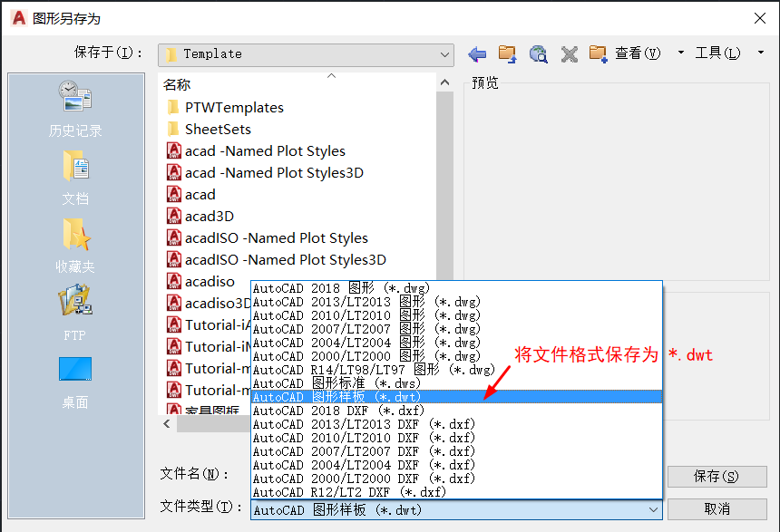Click the file list up scroll arrow
The width and height of the screenshot is (780, 532).
click(x=444, y=82)
